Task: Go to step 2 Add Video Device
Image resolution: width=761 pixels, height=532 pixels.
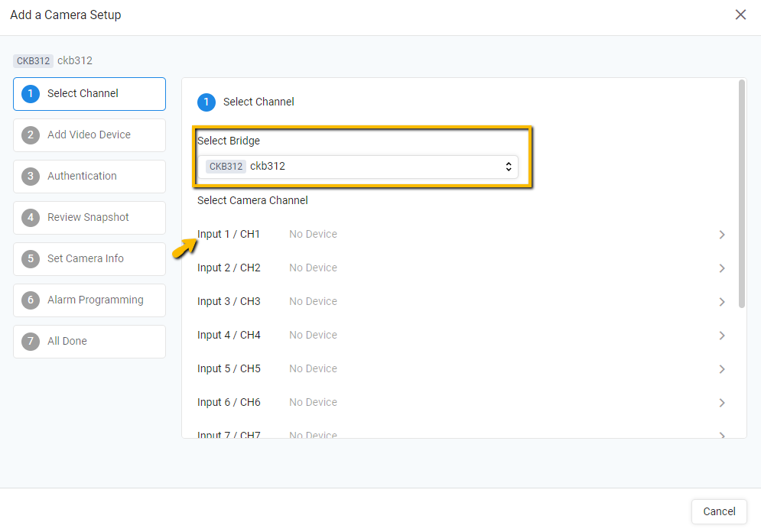Action: 89,135
